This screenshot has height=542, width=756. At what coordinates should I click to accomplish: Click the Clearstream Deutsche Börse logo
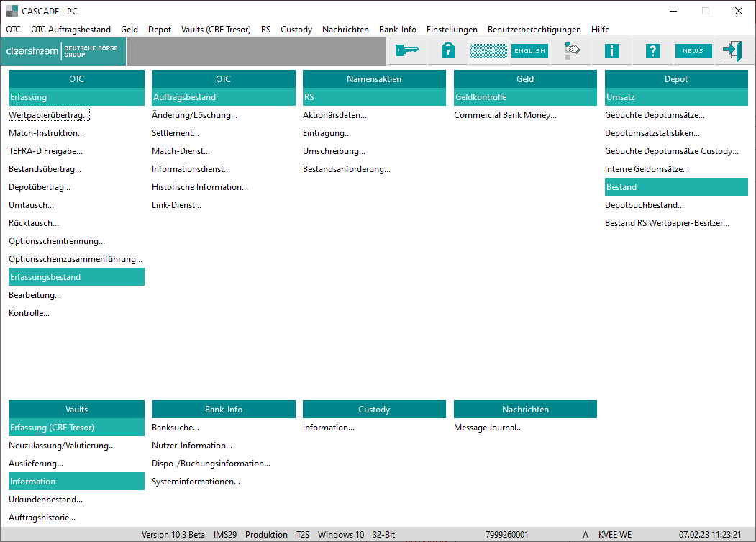coord(63,50)
